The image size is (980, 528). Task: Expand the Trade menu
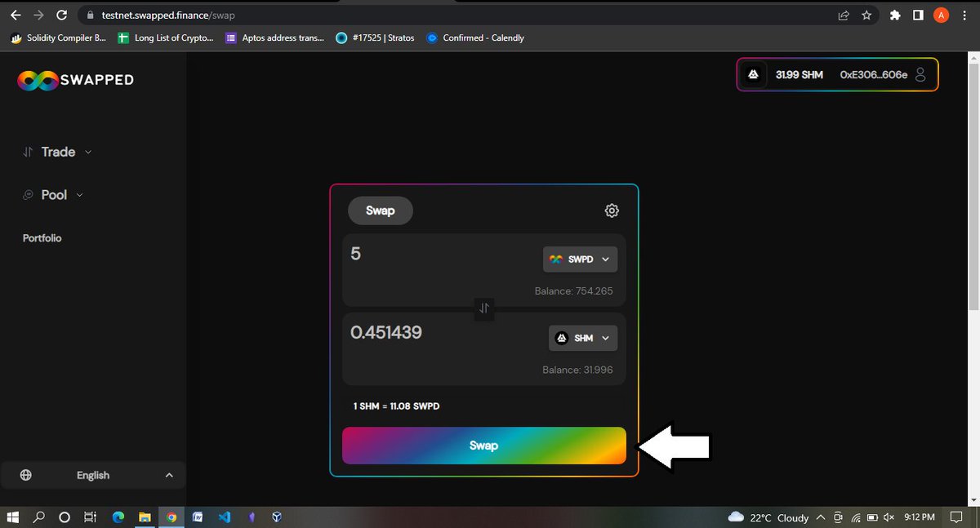pyautogui.click(x=57, y=152)
